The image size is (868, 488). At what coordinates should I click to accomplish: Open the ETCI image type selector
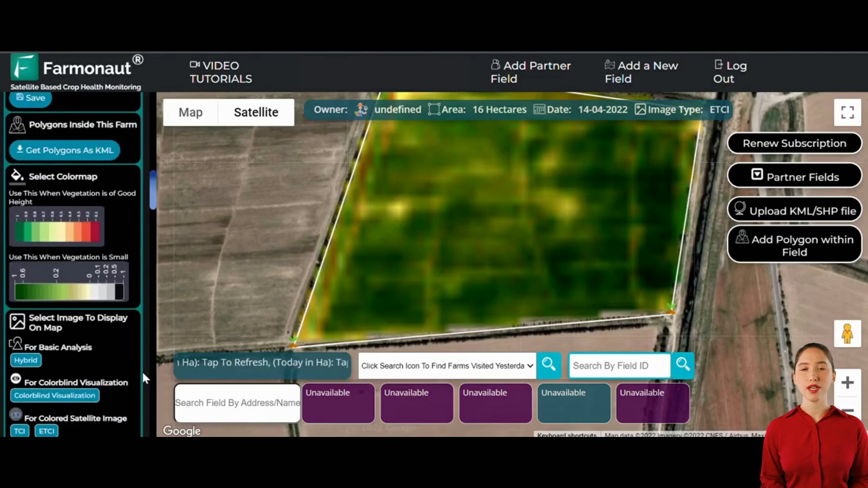tap(46, 431)
